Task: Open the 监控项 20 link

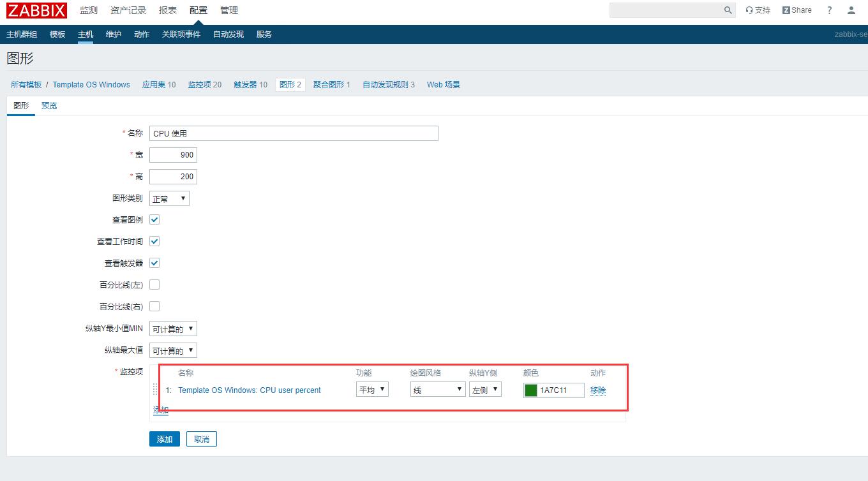Action: pyautogui.click(x=205, y=84)
